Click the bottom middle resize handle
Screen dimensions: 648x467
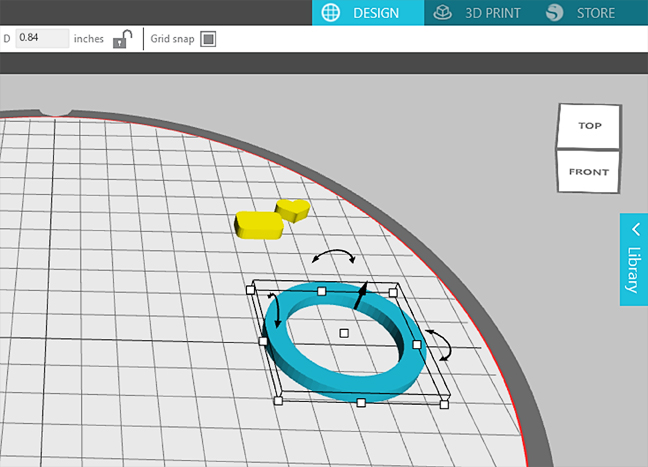pos(361,403)
